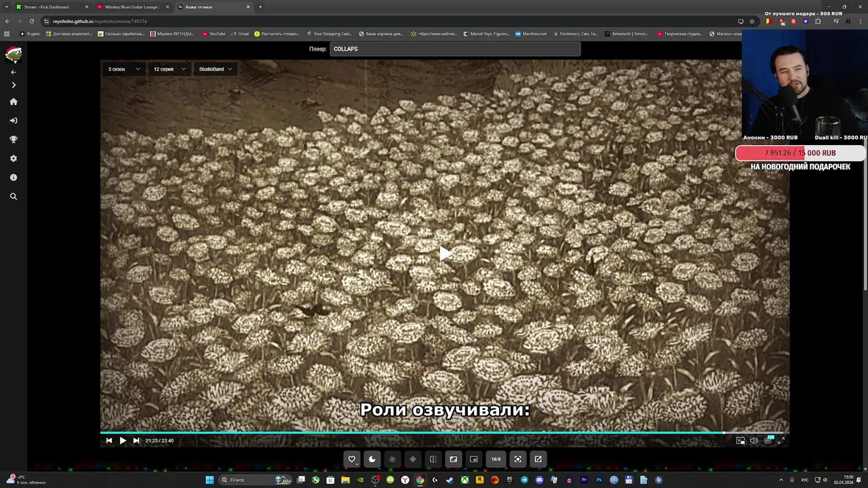Open the 12 серия episode dropdown

click(x=170, y=69)
